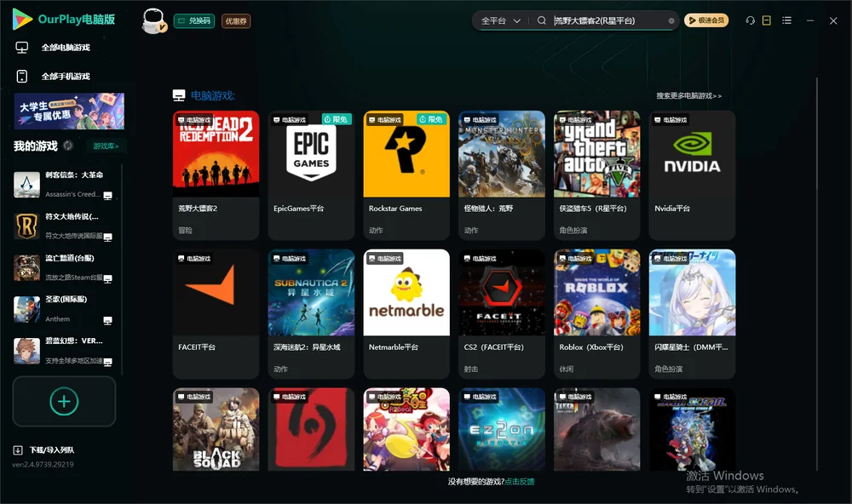Click the 下载/导入列队 download icon

point(18,450)
